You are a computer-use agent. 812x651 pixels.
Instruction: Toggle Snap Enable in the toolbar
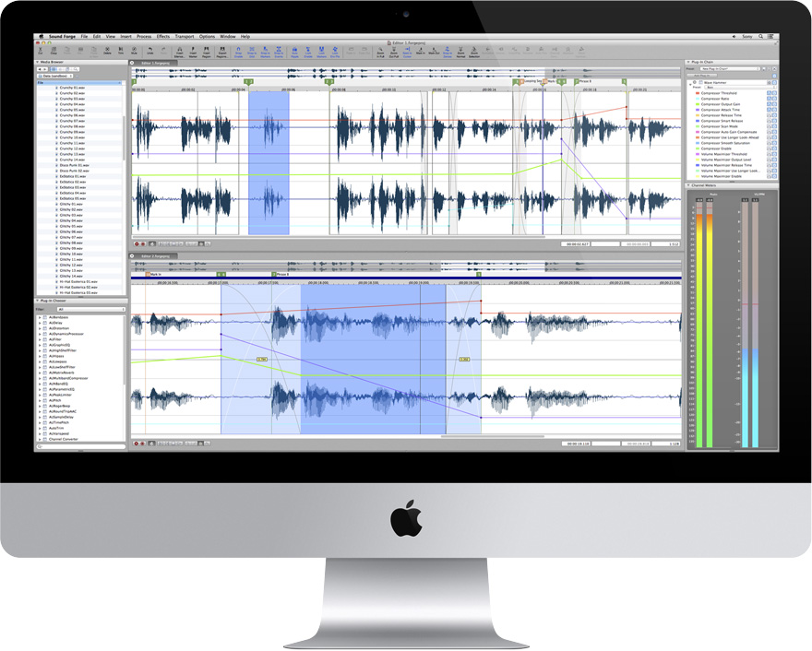pyautogui.click(x=238, y=52)
